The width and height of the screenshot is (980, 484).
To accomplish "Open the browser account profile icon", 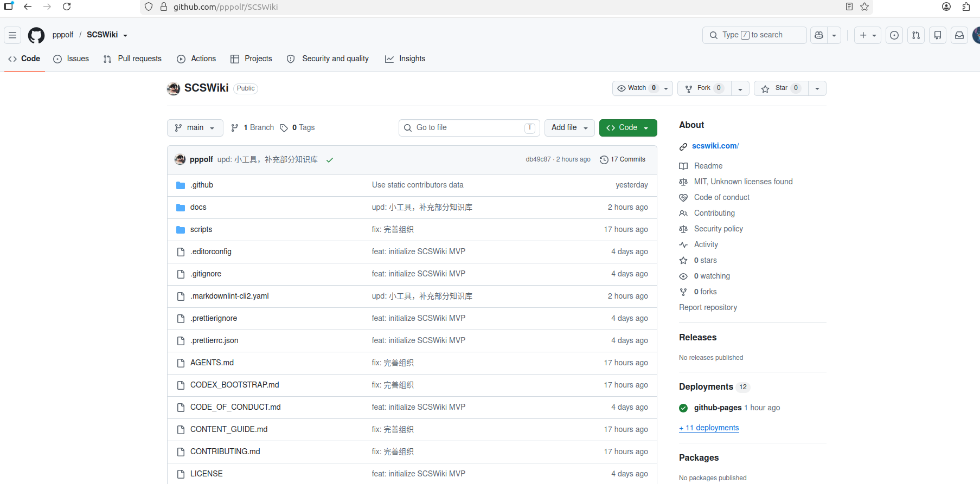I will coord(946,7).
